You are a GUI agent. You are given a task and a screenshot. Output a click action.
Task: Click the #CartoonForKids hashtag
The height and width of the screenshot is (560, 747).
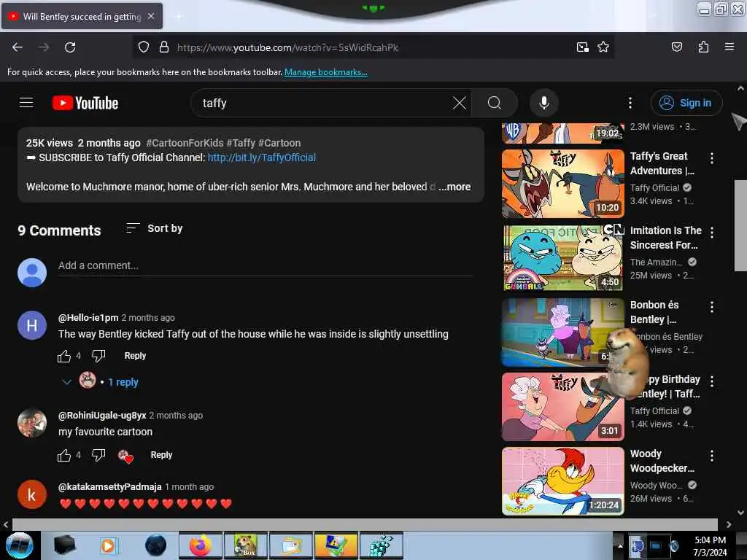[185, 143]
